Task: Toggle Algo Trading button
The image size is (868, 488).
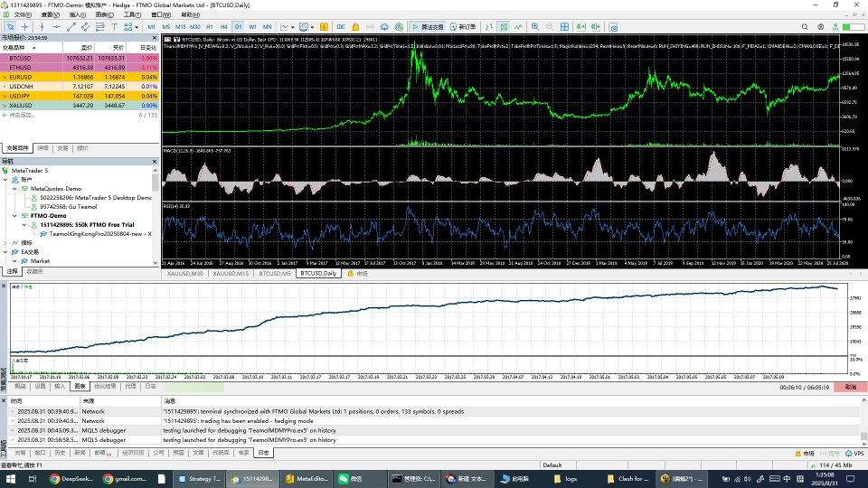Action: coord(428,26)
